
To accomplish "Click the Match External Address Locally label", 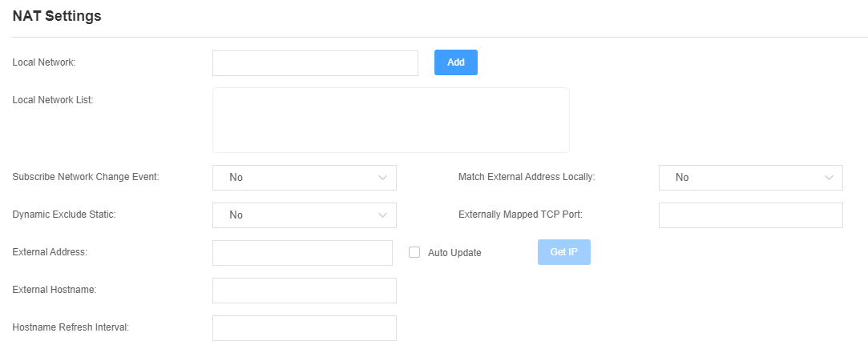I will click(x=527, y=178).
